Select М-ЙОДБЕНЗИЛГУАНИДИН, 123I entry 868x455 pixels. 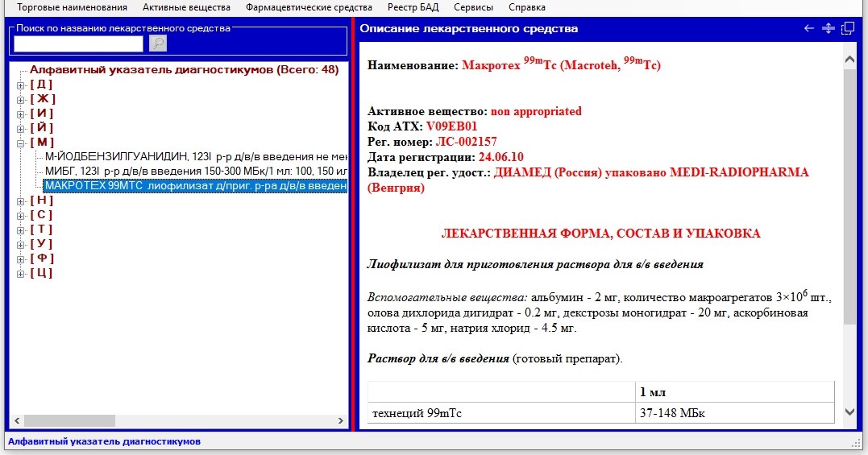click(196, 157)
